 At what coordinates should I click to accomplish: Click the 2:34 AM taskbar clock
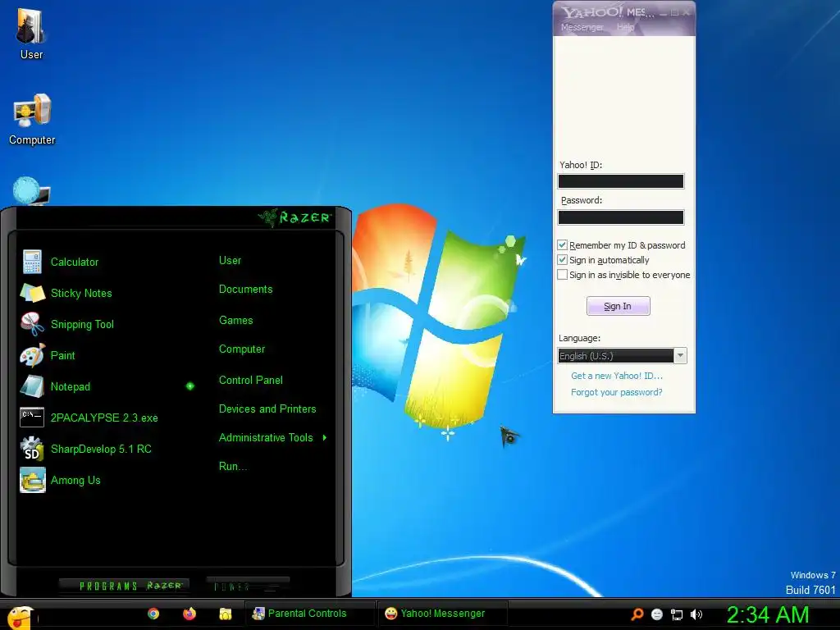[768, 615]
